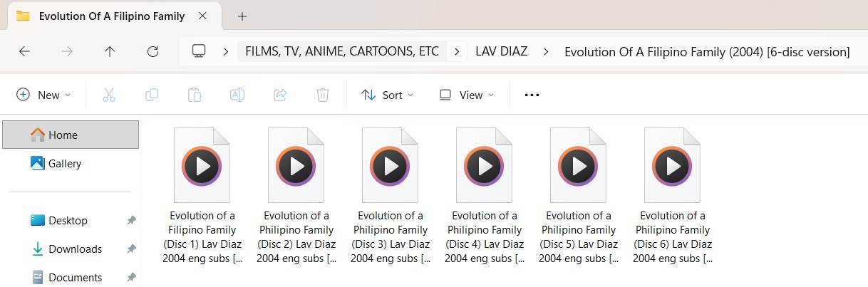Click the Disc 1 Filipino Family file name
This screenshot has height=287, width=868.
click(202, 237)
